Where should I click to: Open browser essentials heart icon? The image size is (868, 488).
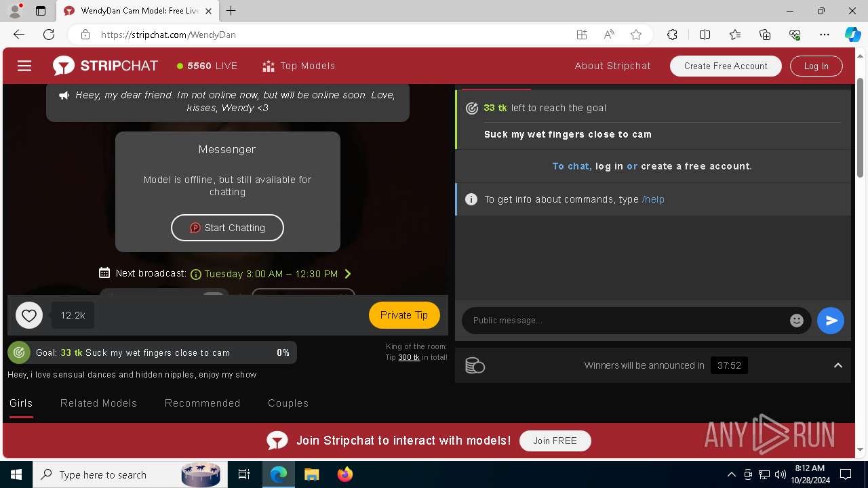click(x=795, y=35)
